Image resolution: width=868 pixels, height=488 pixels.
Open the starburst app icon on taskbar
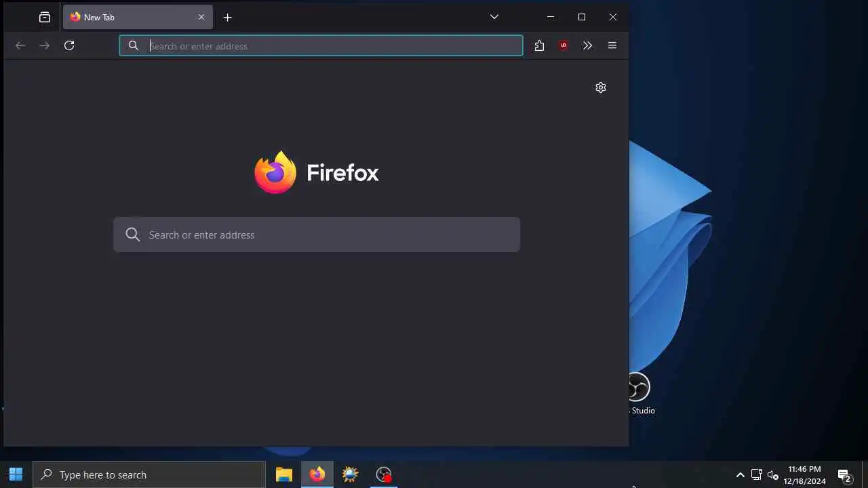(351, 474)
